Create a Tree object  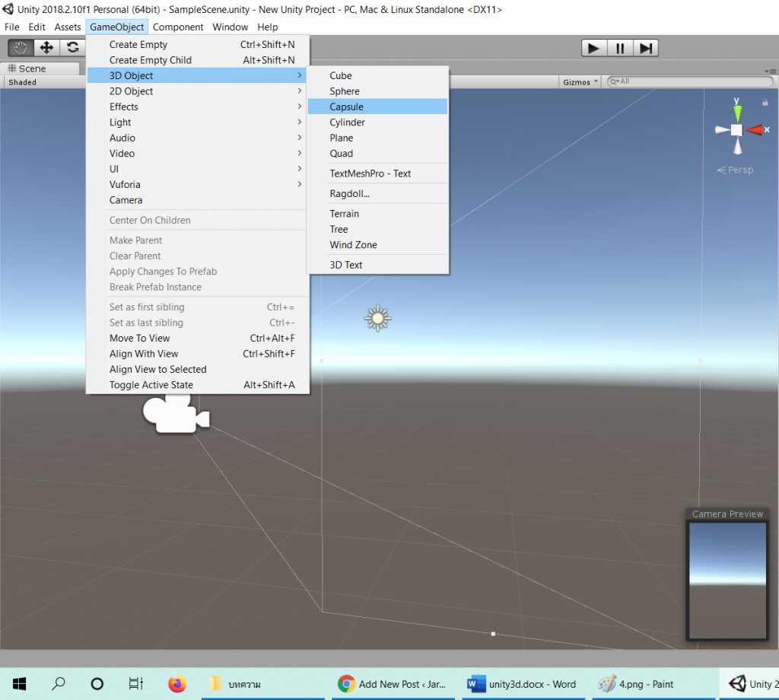tap(377, 229)
